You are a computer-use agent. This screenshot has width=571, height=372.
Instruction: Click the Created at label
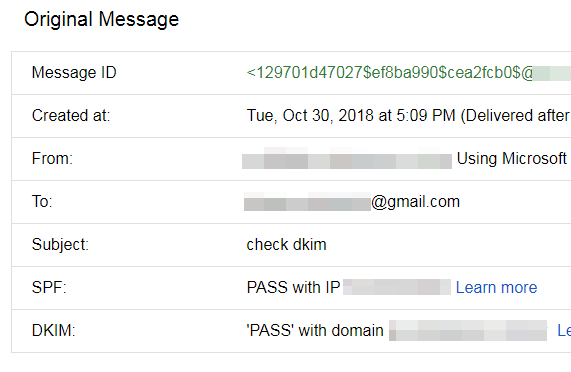tap(71, 115)
